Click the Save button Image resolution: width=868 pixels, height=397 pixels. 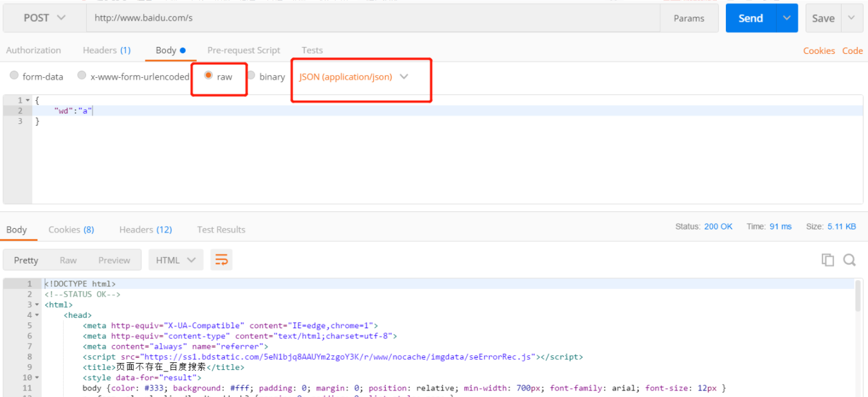(x=823, y=18)
